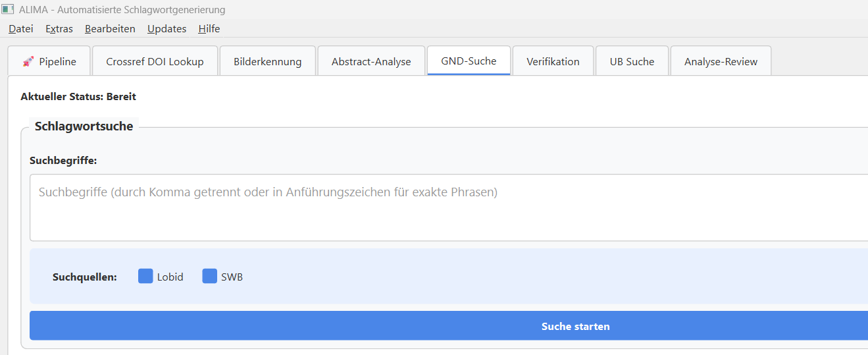Switch to the Bilderkennung tab
The image size is (868, 355).
click(x=267, y=61)
